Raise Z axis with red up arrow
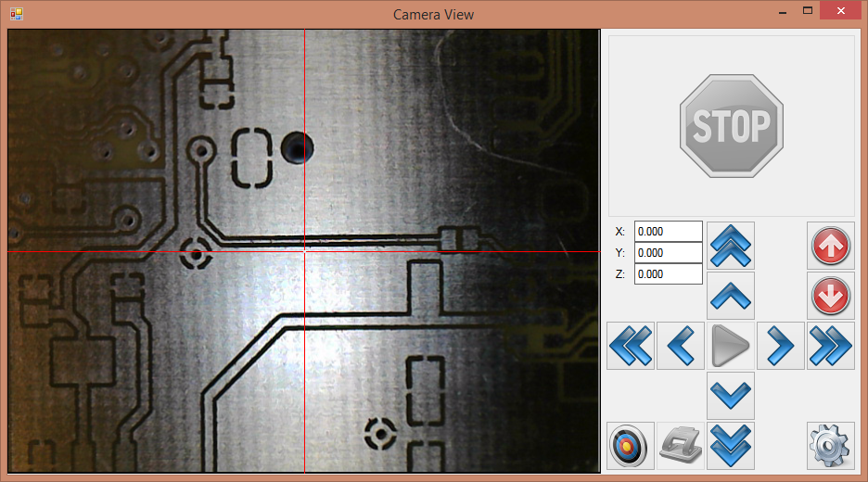868x482 pixels. tap(831, 246)
